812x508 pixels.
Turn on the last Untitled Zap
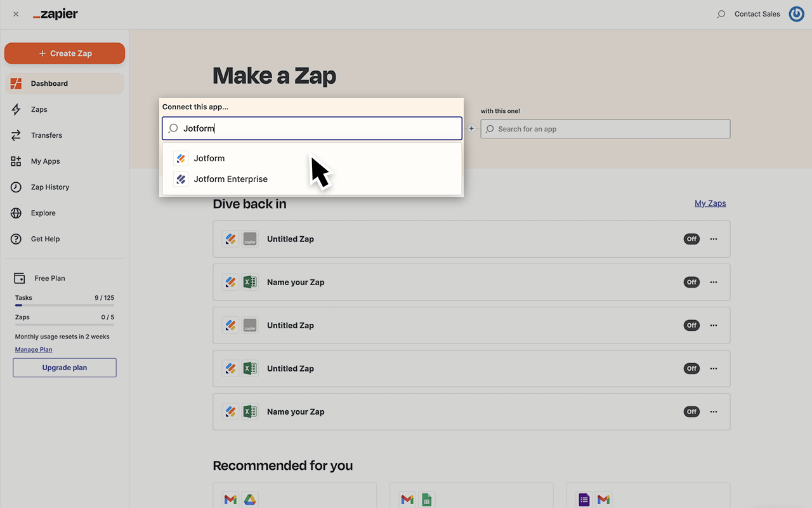point(691,368)
